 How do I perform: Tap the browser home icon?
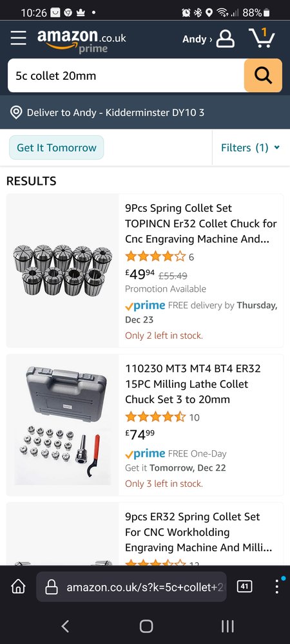(x=18, y=587)
